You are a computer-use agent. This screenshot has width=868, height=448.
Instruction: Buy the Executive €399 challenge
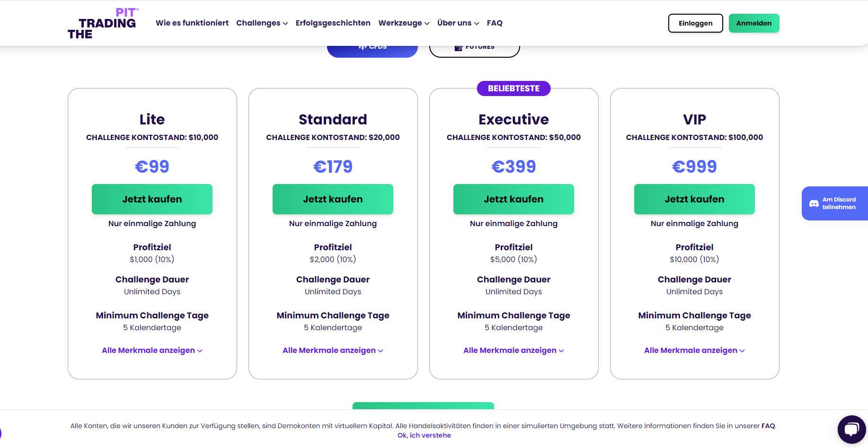pos(514,199)
